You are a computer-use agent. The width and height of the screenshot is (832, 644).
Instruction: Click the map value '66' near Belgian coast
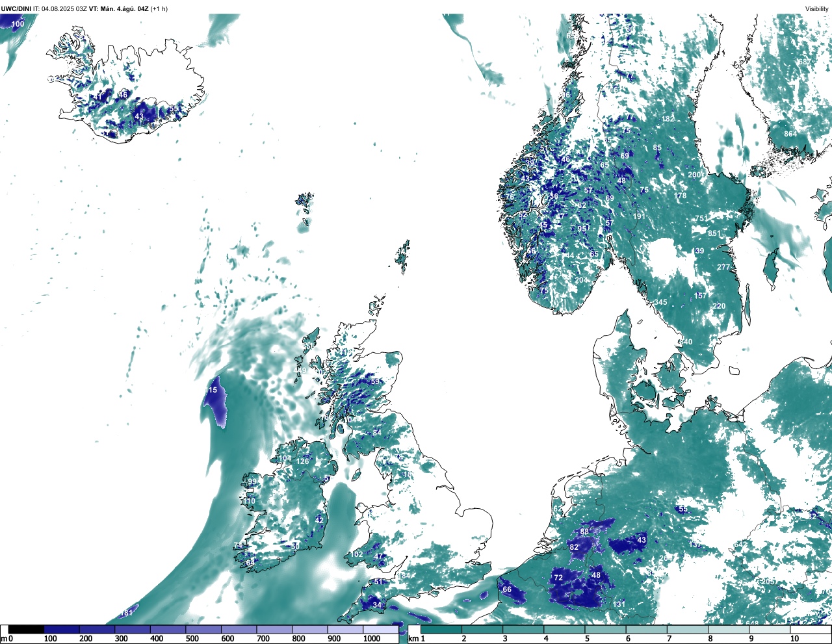click(x=507, y=589)
